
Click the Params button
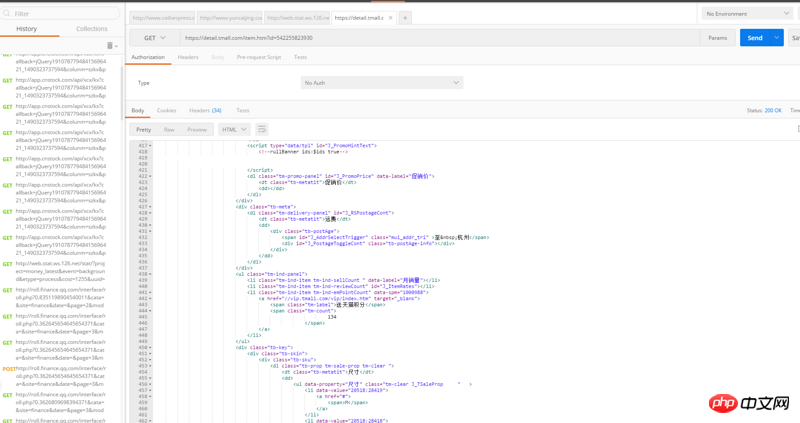[x=718, y=38]
